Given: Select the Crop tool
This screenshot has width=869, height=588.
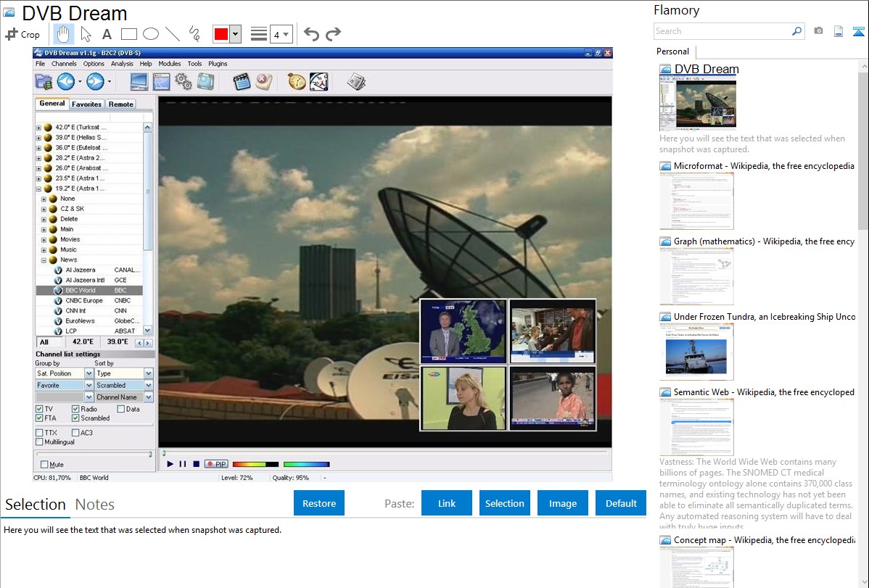Looking at the screenshot, I should (x=23, y=34).
